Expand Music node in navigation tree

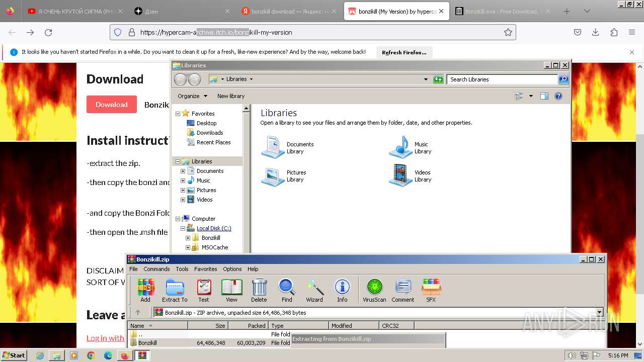(x=183, y=180)
